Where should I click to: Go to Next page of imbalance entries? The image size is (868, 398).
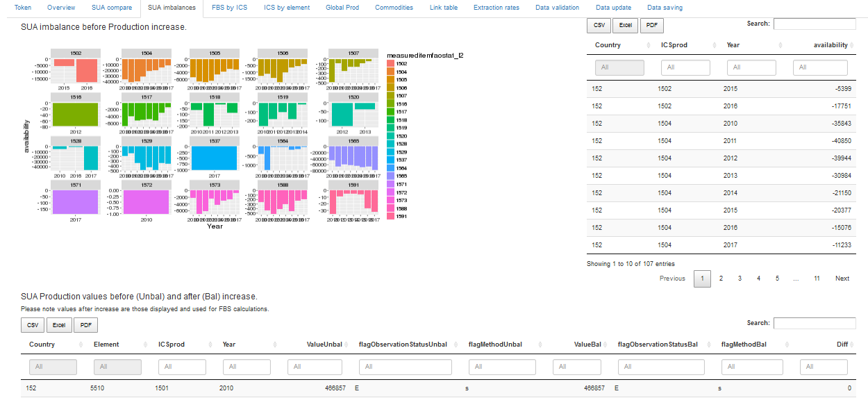click(x=842, y=279)
